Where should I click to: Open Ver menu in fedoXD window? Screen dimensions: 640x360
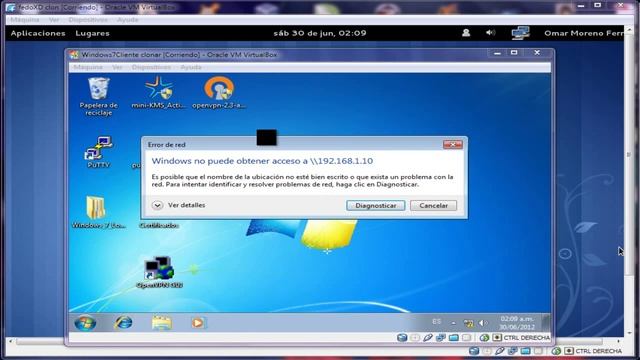(53, 20)
